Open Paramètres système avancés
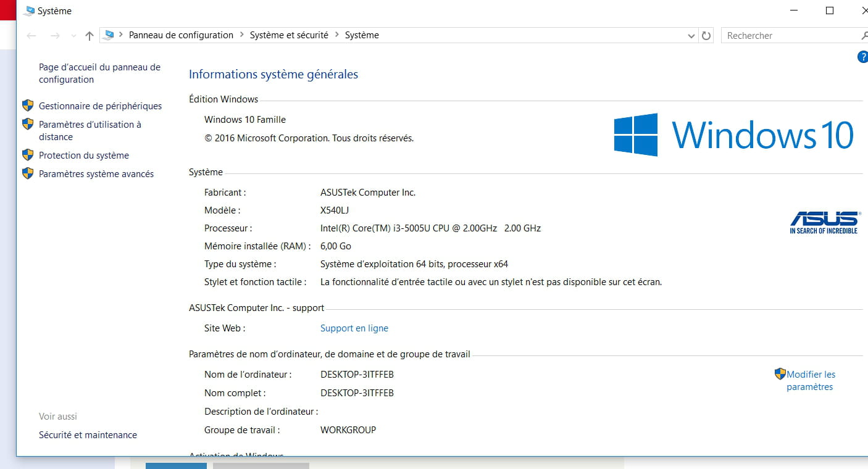The image size is (868, 469). tap(96, 174)
